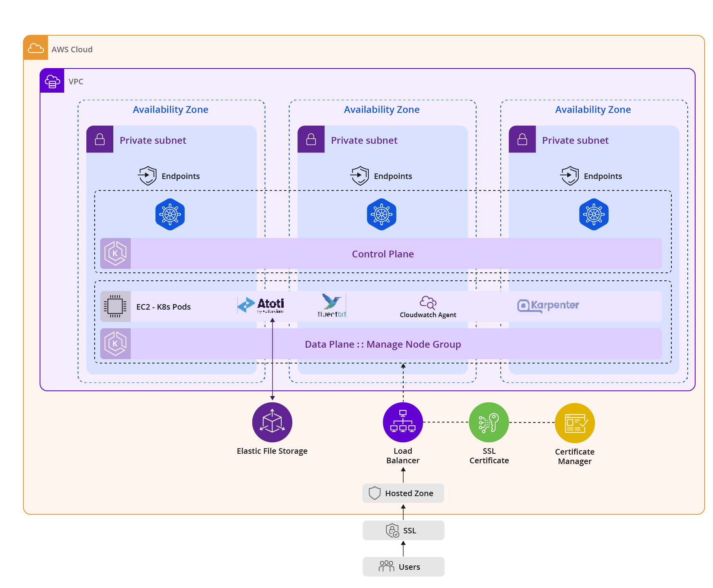Click the Hosted Zone shield icon
This screenshot has height=588, width=713.
pyautogui.click(x=374, y=493)
